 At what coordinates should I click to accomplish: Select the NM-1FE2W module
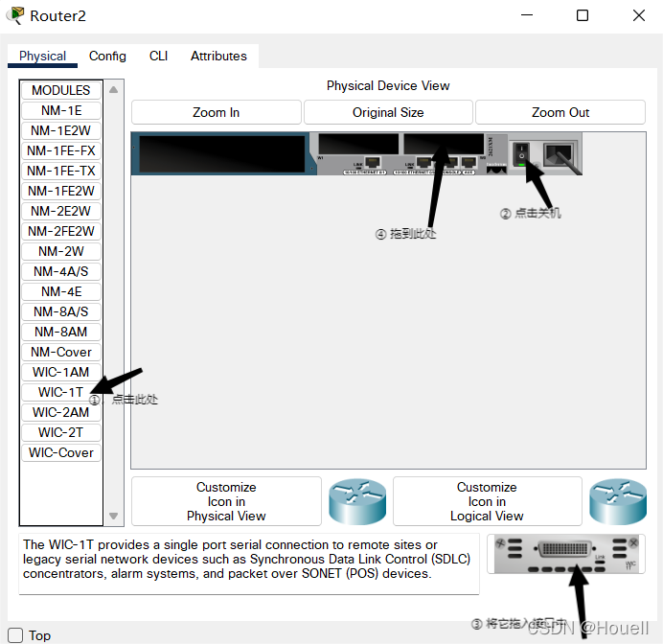tap(61, 191)
